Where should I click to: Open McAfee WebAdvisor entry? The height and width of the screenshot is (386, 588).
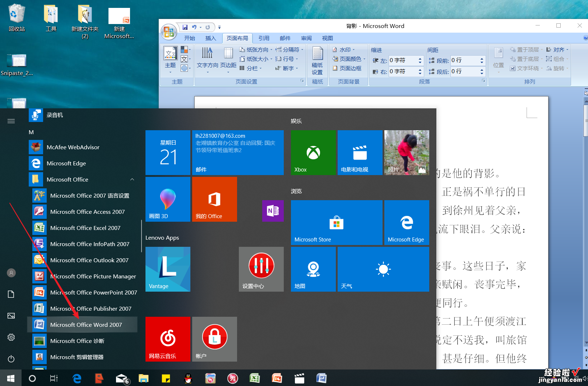(82, 147)
